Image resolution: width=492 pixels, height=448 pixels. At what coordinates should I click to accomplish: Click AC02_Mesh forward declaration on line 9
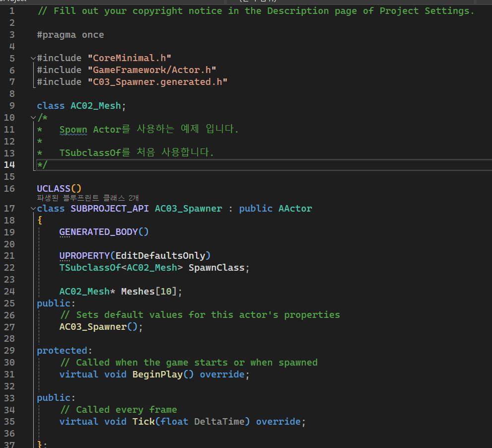pyautogui.click(x=96, y=106)
